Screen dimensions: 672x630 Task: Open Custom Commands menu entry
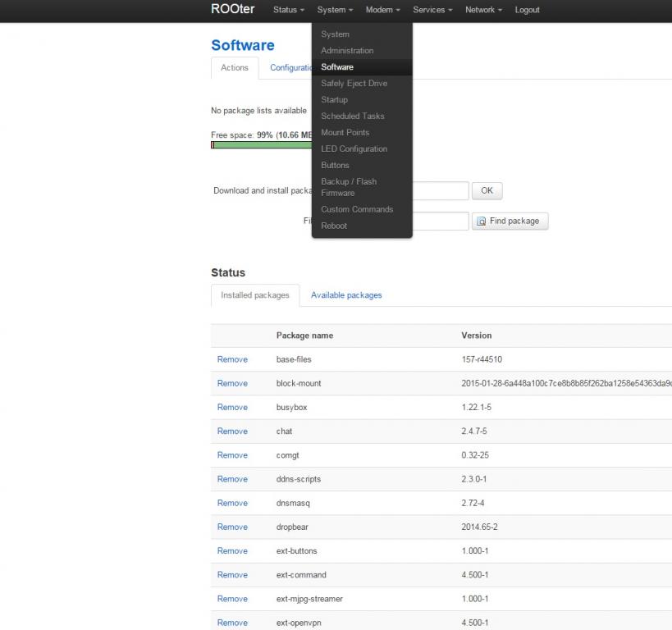362,209
